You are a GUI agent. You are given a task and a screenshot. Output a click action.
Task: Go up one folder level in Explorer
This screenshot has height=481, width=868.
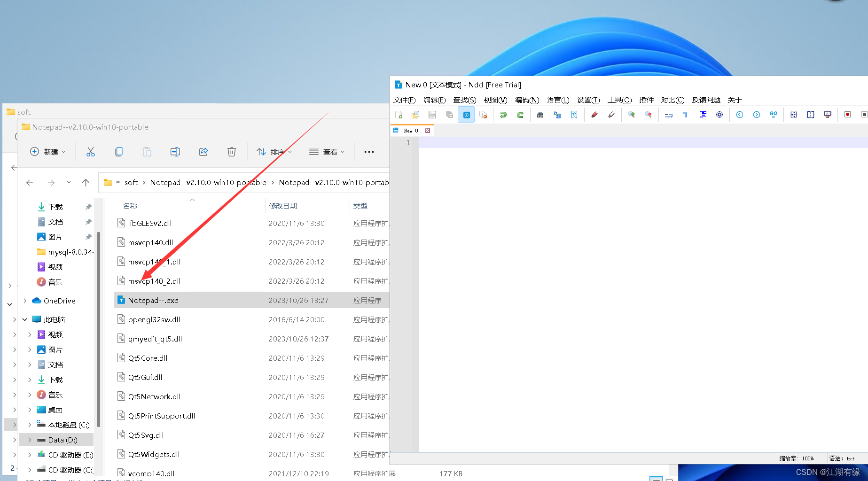[86, 183]
